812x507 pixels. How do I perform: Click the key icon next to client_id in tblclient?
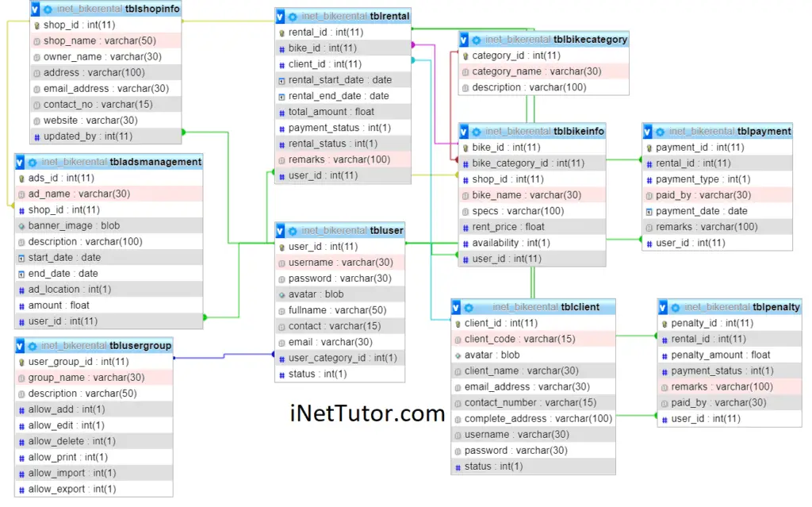point(458,323)
